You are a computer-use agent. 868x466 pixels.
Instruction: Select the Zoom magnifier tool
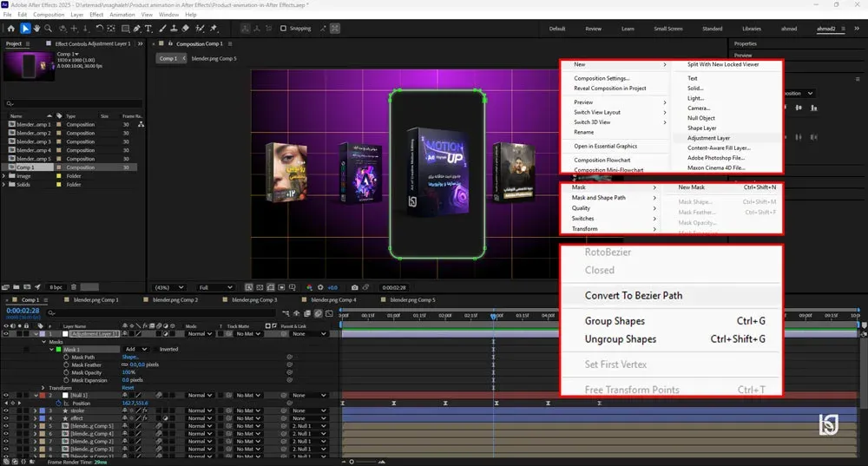[48, 29]
